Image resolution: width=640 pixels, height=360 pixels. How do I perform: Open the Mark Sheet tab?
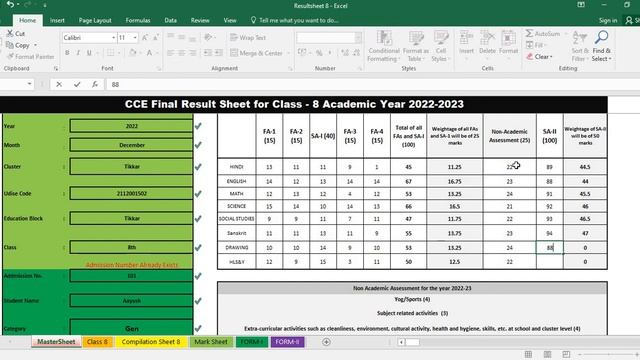click(211, 342)
